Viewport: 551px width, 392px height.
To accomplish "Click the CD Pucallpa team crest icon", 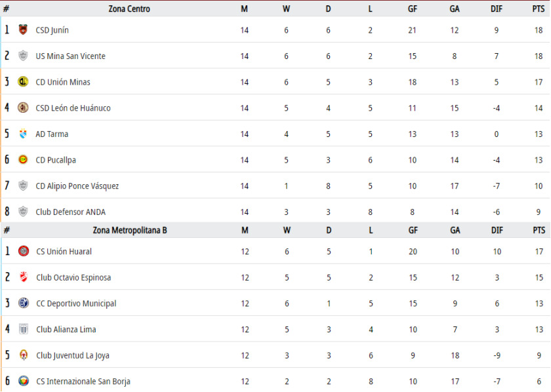I will pos(23,159).
